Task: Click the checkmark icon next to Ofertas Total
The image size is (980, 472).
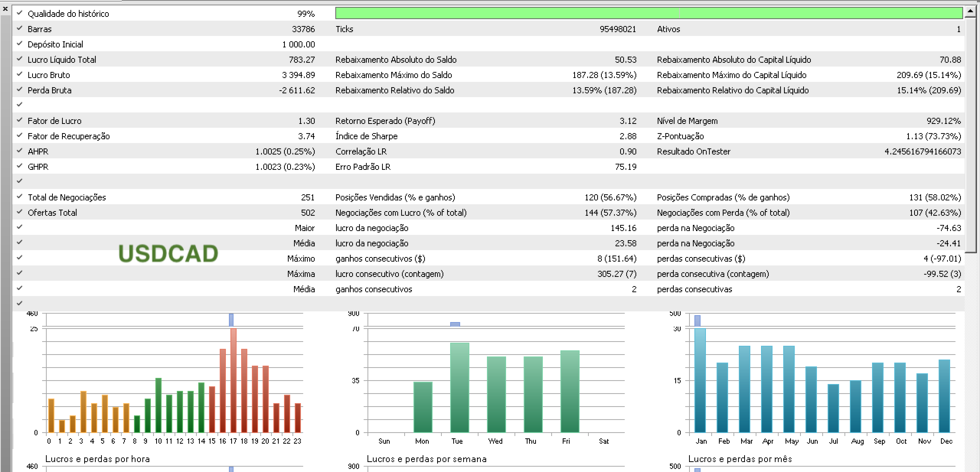Action: point(19,213)
